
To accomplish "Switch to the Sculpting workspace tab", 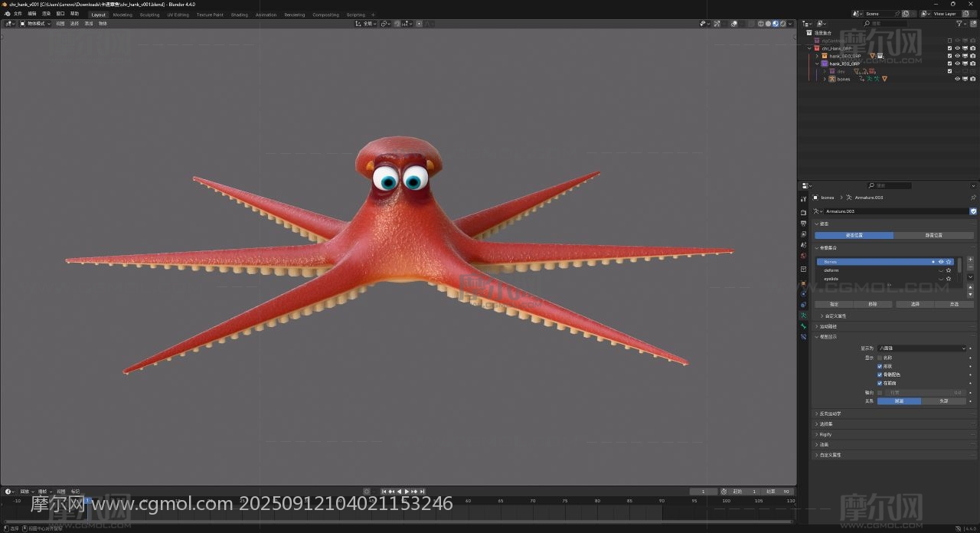I will click(x=149, y=15).
